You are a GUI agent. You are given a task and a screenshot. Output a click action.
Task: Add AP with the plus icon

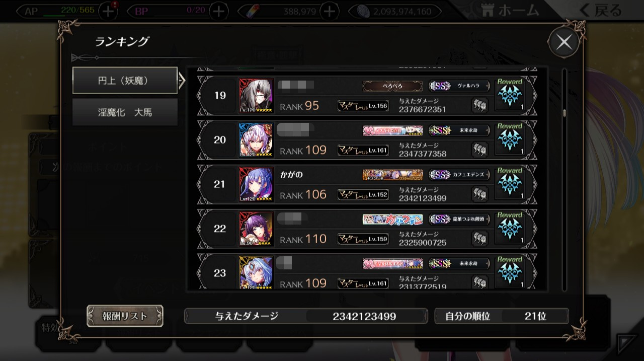[108, 11]
